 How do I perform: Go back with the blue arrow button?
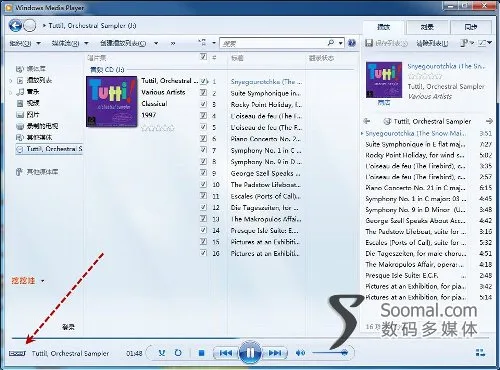click(15, 25)
